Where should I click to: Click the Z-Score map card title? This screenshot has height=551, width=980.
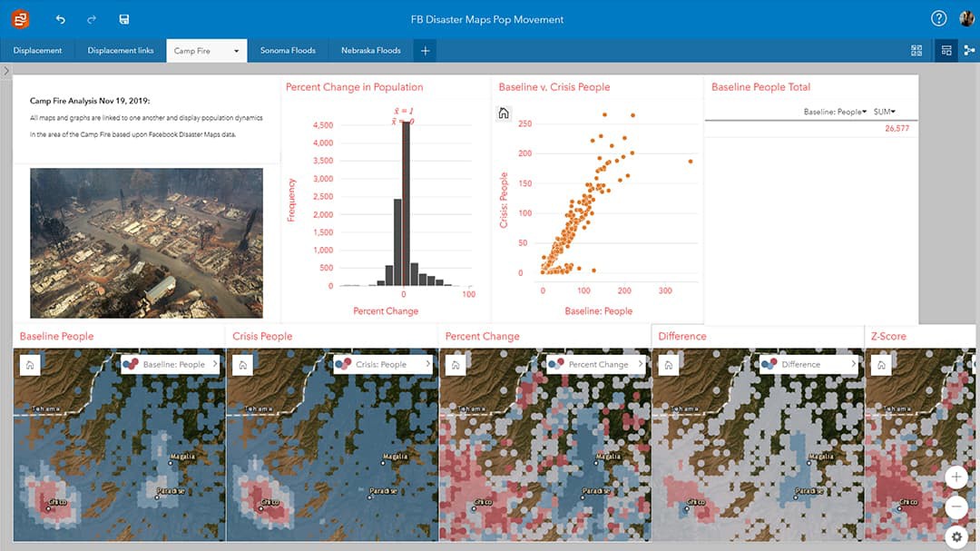coord(888,337)
